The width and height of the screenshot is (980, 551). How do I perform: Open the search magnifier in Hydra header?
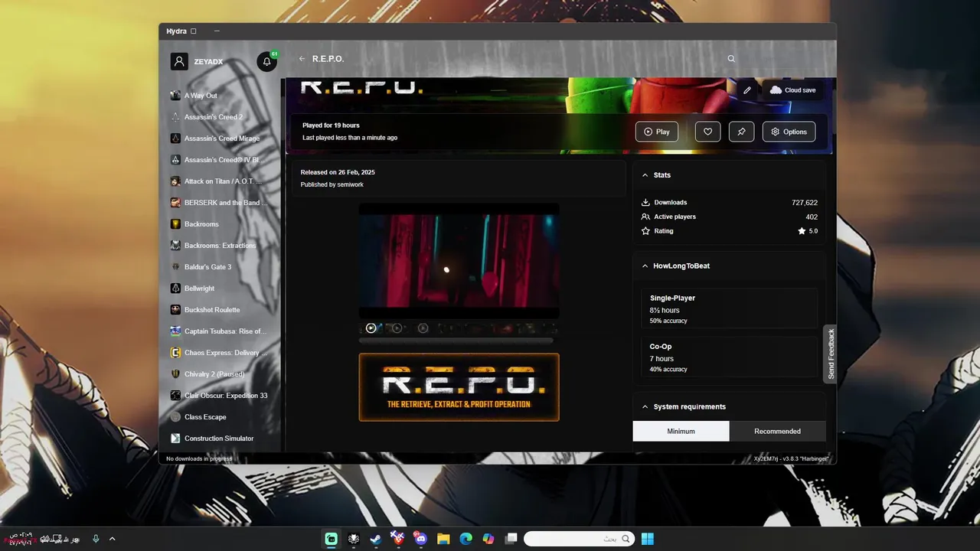[x=731, y=59]
